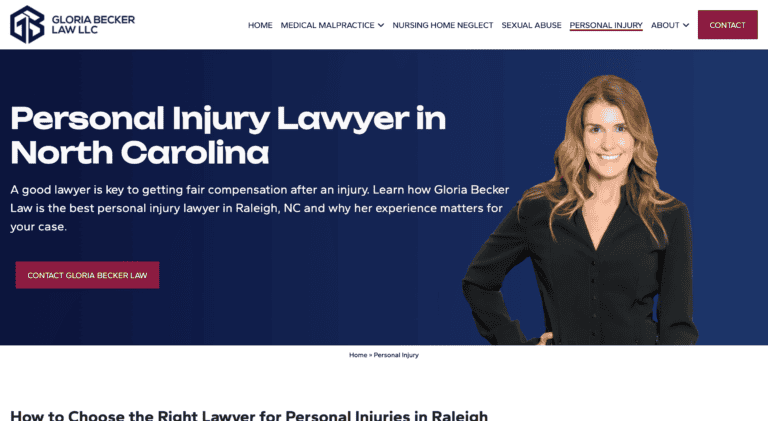This screenshot has height=421, width=768.
Task: Select SEXUAL ABUSE in the navigation bar
Action: pos(531,25)
